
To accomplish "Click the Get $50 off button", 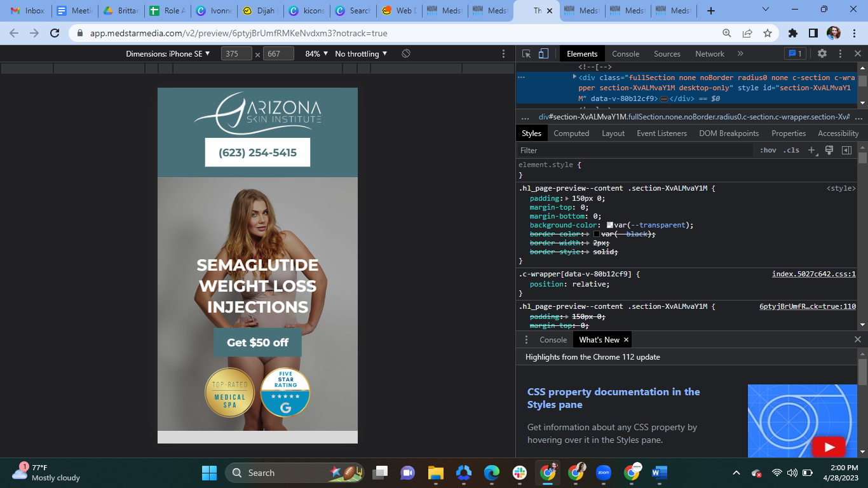I will [257, 342].
